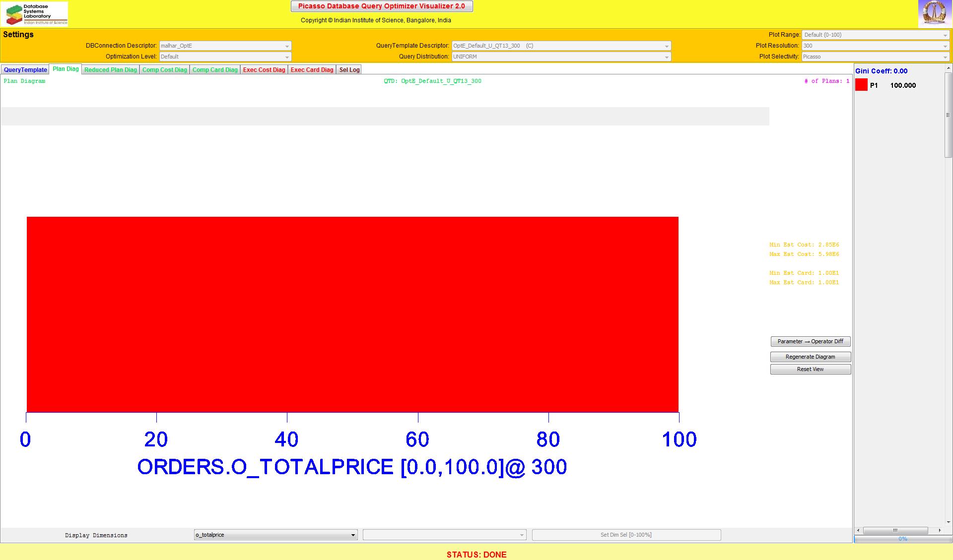Switch to the QueryTemplate tab
Viewport: 953px width, 560px height.
click(x=25, y=70)
